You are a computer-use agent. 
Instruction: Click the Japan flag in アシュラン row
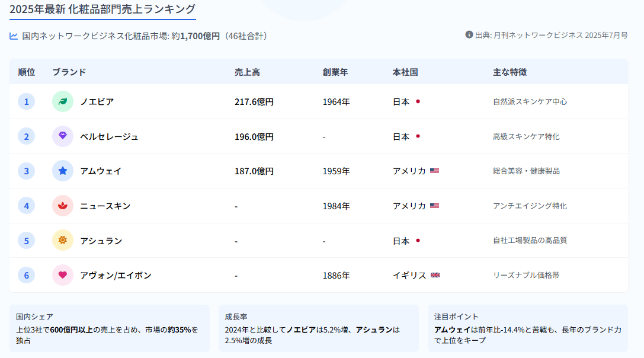click(x=418, y=241)
